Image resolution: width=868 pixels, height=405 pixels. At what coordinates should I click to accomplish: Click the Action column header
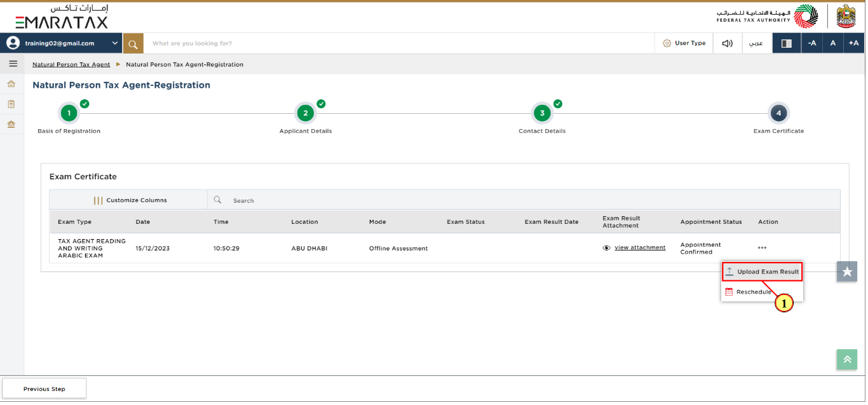tap(768, 222)
